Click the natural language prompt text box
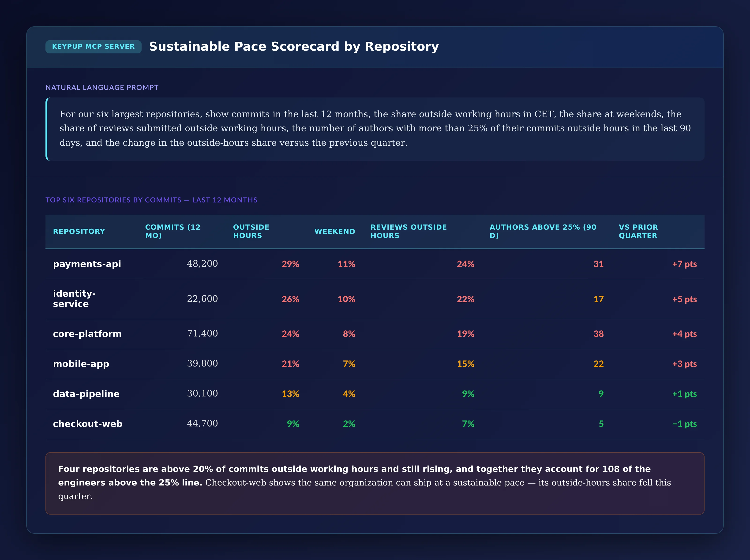Viewport: 750px width, 560px height. (375, 129)
